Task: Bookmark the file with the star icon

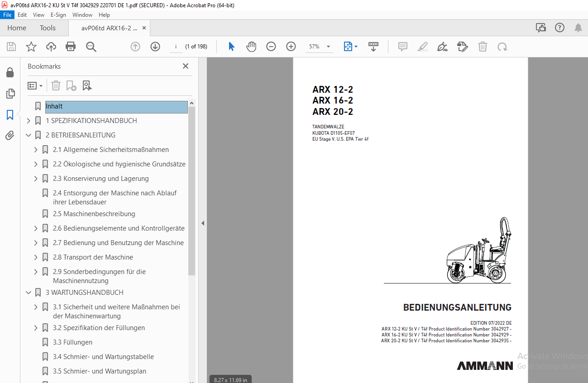Action: coord(31,47)
